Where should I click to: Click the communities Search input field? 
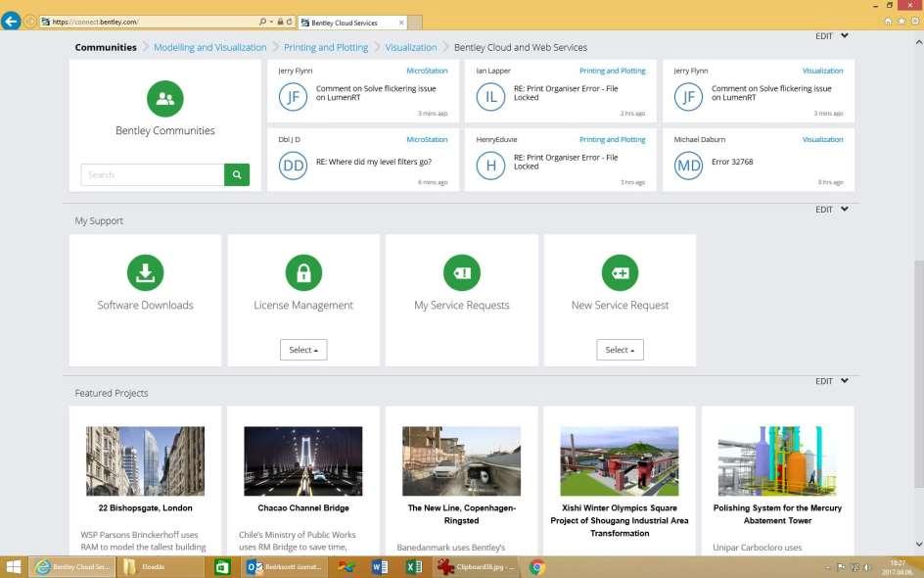(x=152, y=174)
